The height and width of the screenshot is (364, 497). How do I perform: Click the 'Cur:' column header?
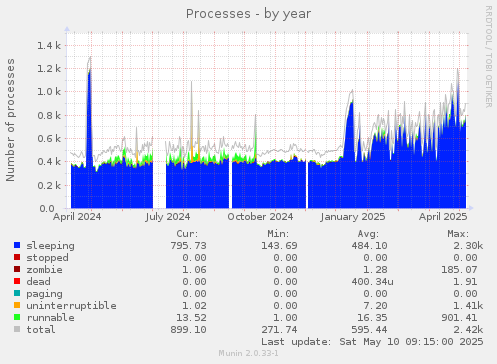click(x=187, y=234)
